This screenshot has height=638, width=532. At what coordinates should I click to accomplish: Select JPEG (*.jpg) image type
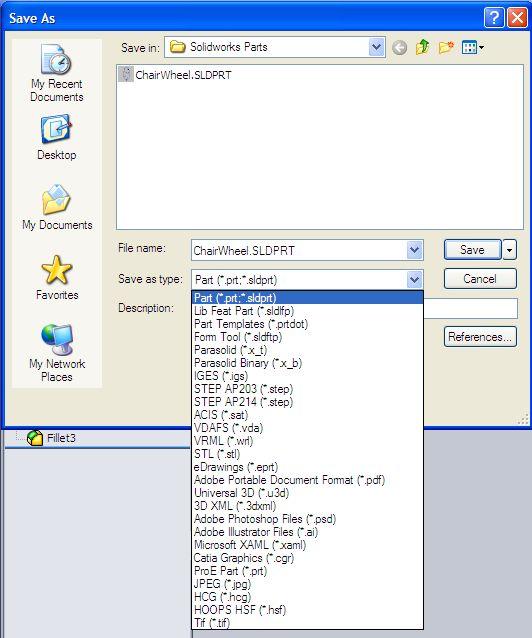[307, 584]
